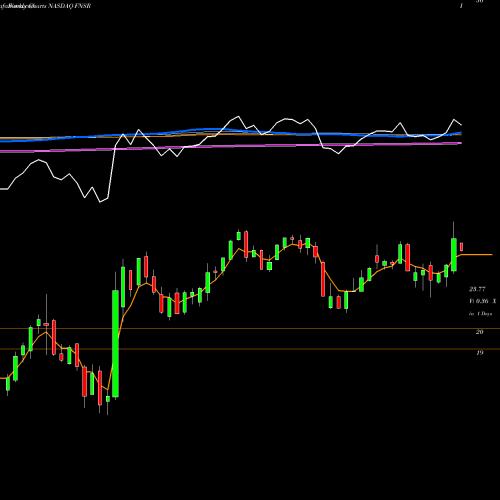Click the 23.77 price value
The height and width of the screenshot is (500, 500).
tap(477, 289)
